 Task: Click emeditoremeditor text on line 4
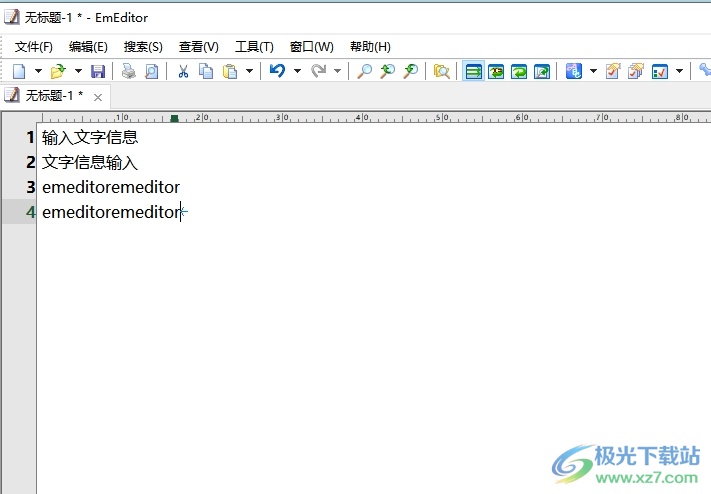coord(111,212)
